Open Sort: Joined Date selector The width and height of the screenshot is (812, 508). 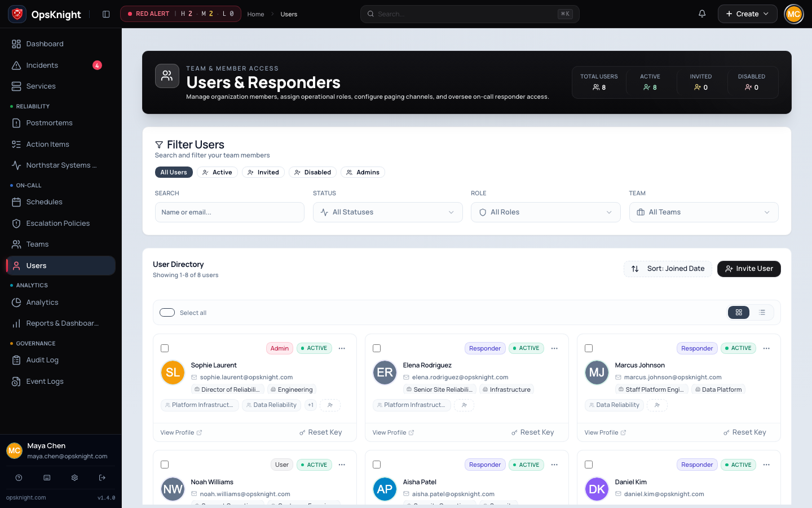(668, 269)
